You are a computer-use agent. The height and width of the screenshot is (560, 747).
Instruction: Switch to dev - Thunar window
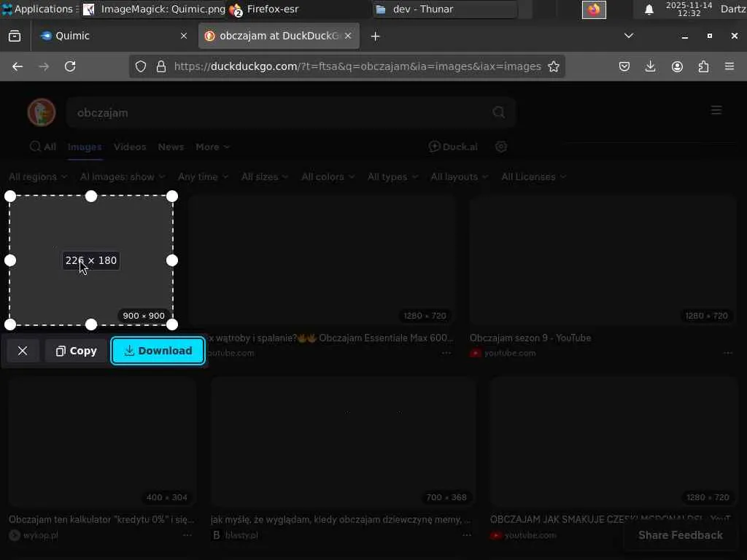tap(445, 9)
